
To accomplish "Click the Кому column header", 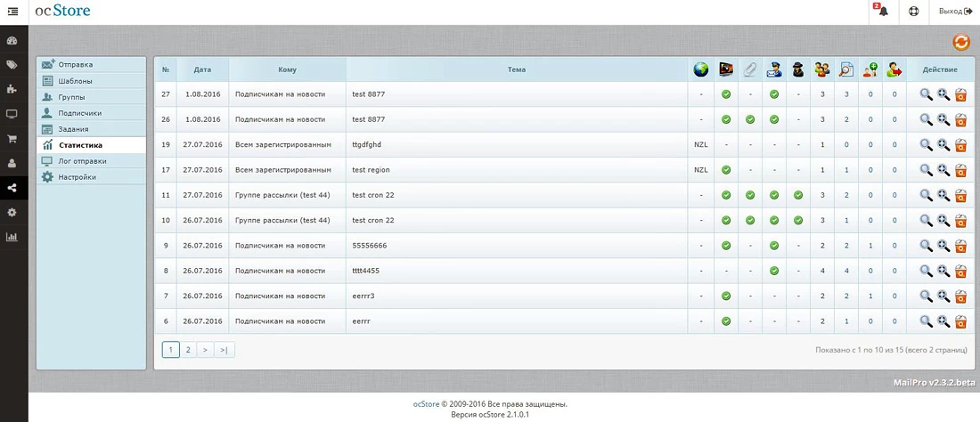I will click(x=288, y=70).
